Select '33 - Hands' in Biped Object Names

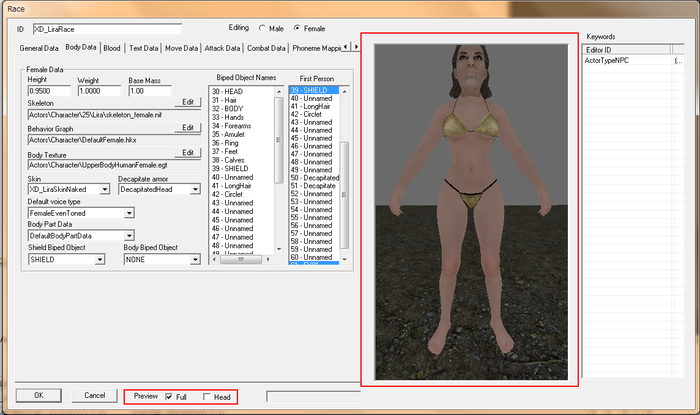(x=228, y=117)
